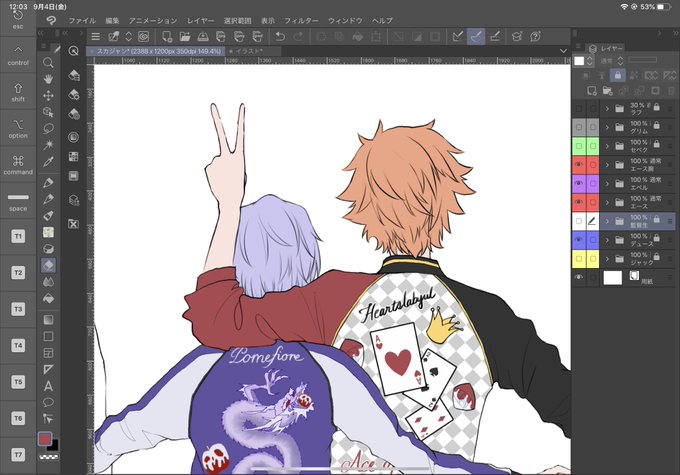Select the Text tool (A)

click(48, 386)
